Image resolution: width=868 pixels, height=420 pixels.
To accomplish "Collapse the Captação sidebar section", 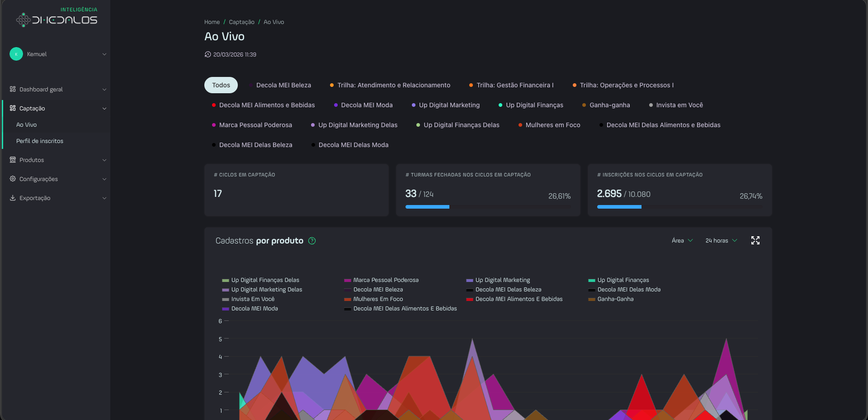I will pos(104,108).
